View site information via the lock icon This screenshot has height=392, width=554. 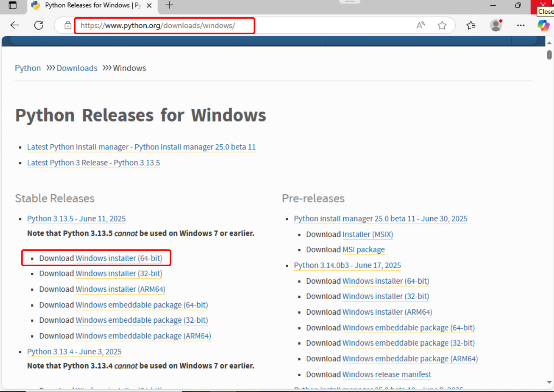[x=68, y=25]
